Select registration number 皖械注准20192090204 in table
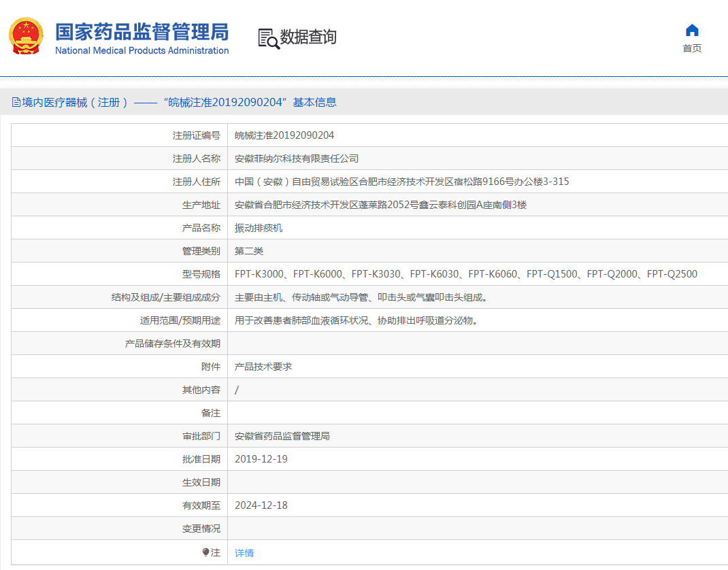Image resolution: width=728 pixels, height=570 pixels. [284, 135]
